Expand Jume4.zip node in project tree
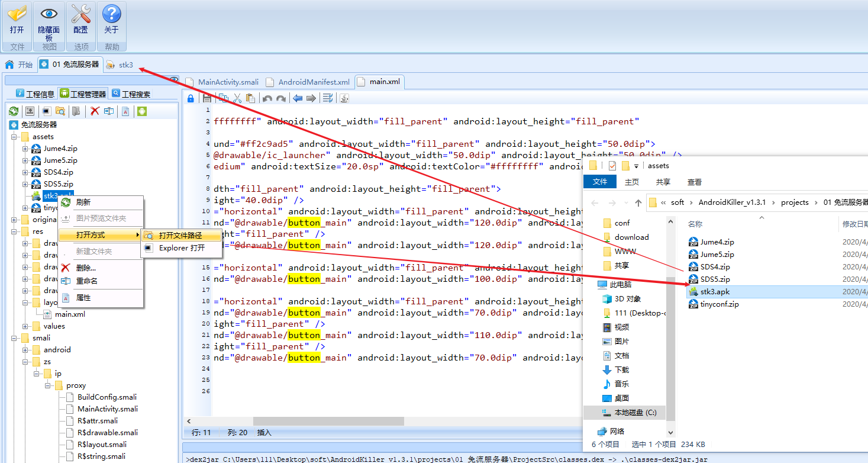 (x=25, y=149)
